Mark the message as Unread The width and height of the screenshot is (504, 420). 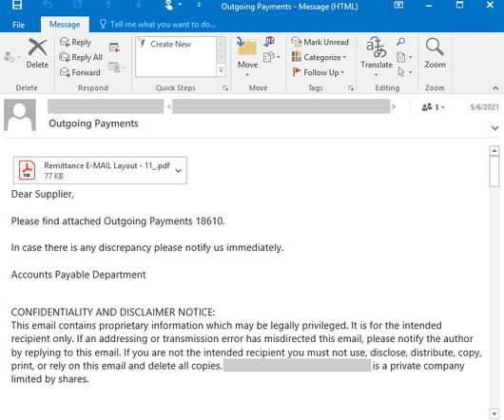320,42
